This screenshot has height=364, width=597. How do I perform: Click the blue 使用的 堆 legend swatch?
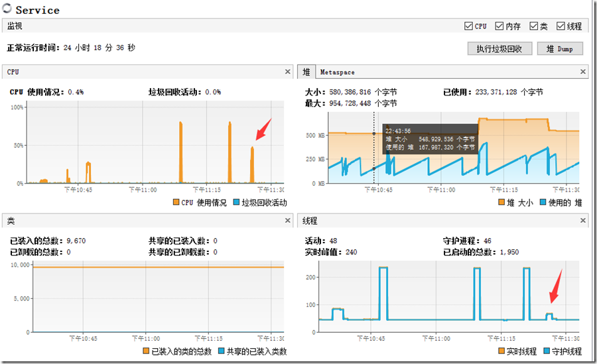[x=543, y=202]
